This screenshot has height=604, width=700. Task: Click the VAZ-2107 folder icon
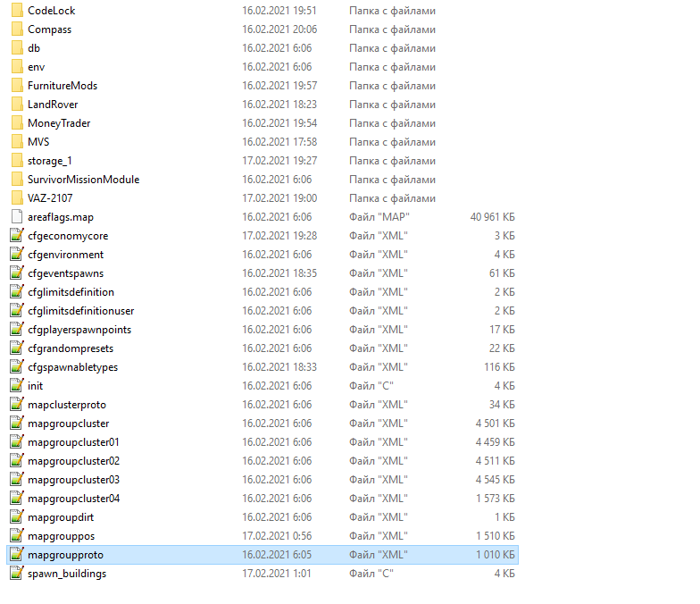tap(17, 198)
